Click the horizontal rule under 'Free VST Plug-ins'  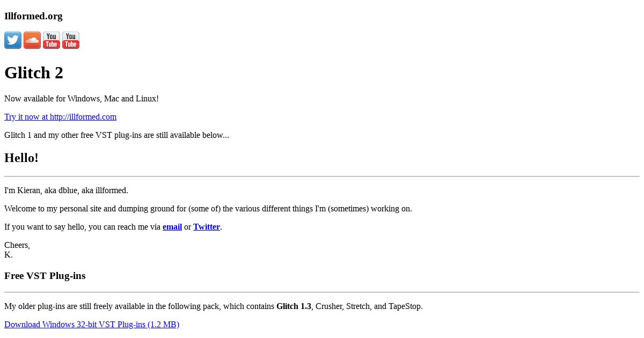[322, 292]
